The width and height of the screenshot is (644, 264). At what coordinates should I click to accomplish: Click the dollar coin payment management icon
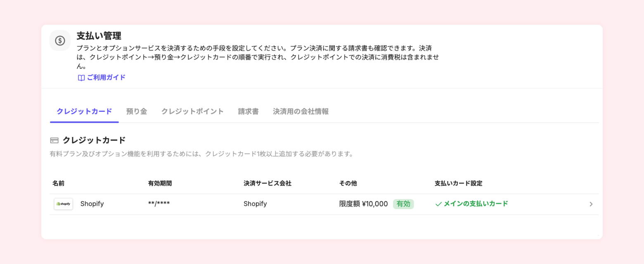60,40
